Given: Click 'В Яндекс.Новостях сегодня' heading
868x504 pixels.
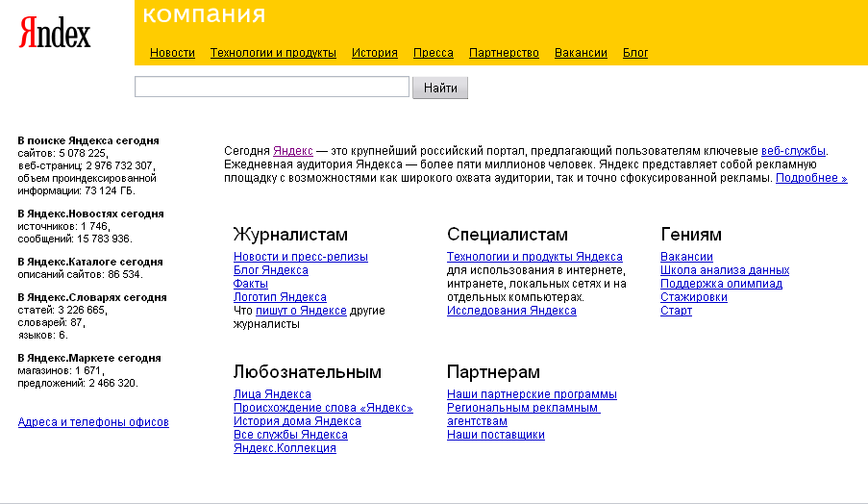Looking at the screenshot, I should coord(90,214).
